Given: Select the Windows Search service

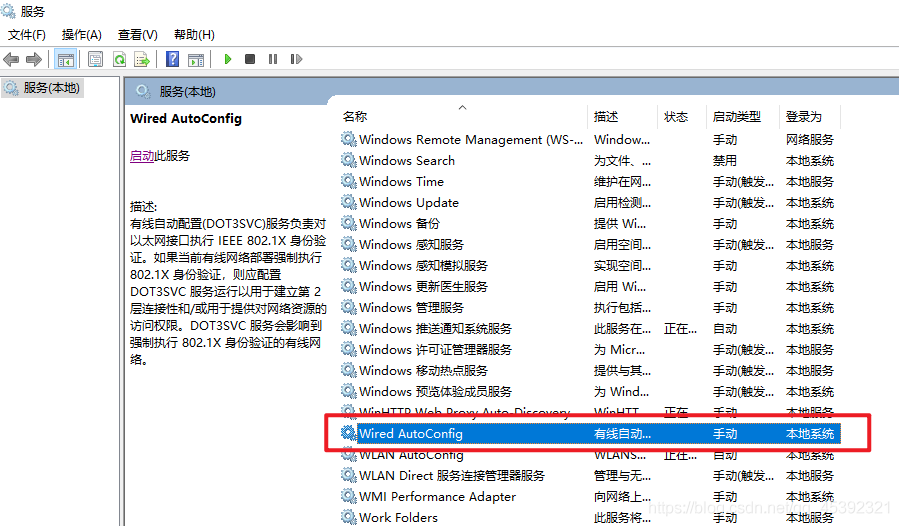Looking at the screenshot, I should tap(590, 161).
